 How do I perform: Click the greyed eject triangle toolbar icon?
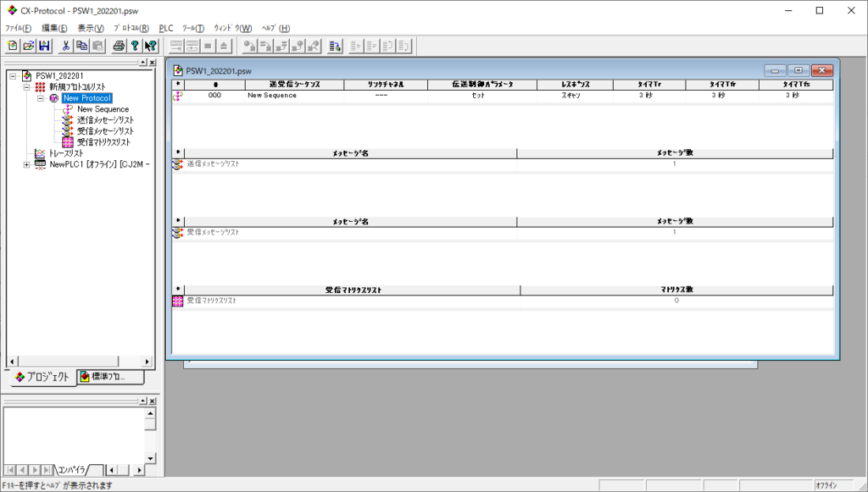point(224,47)
